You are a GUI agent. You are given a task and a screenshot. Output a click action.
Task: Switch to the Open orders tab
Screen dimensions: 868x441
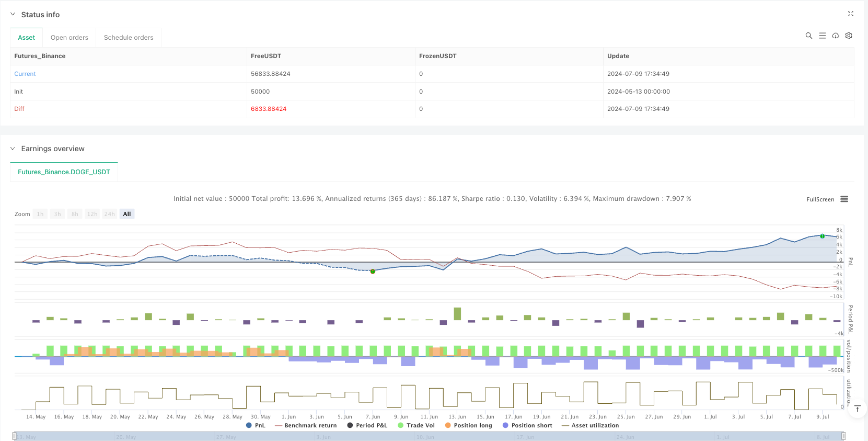click(x=69, y=38)
